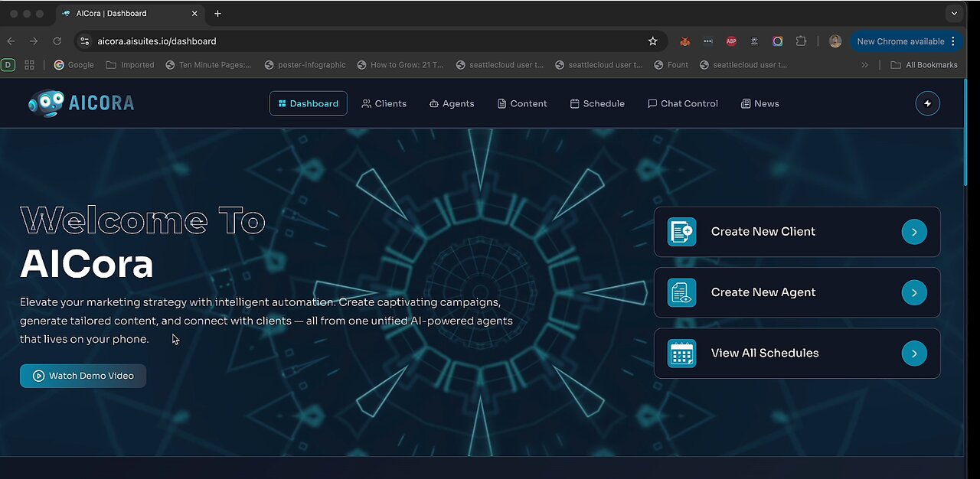Go forward in browser history
Viewport: 980px width, 479px height.
click(x=34, y=41)
